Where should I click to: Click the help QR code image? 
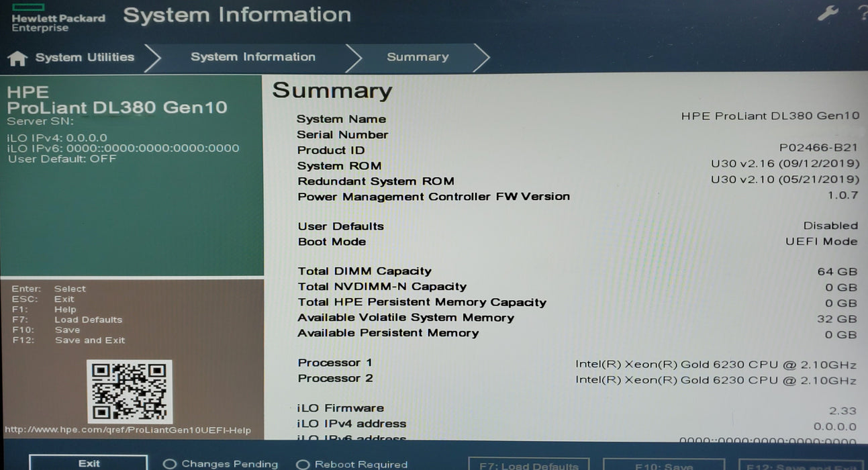point(129,391)
